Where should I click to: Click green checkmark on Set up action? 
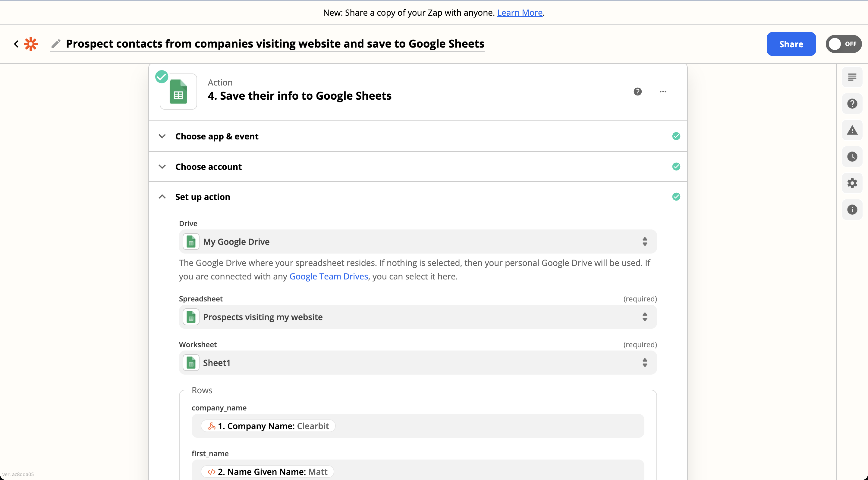[x=676, y=197]
